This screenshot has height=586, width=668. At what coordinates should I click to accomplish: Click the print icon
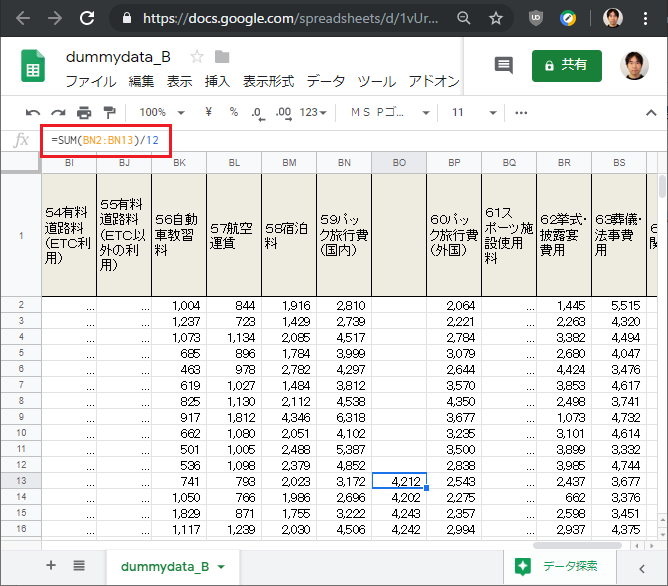(x=84, y=113)
